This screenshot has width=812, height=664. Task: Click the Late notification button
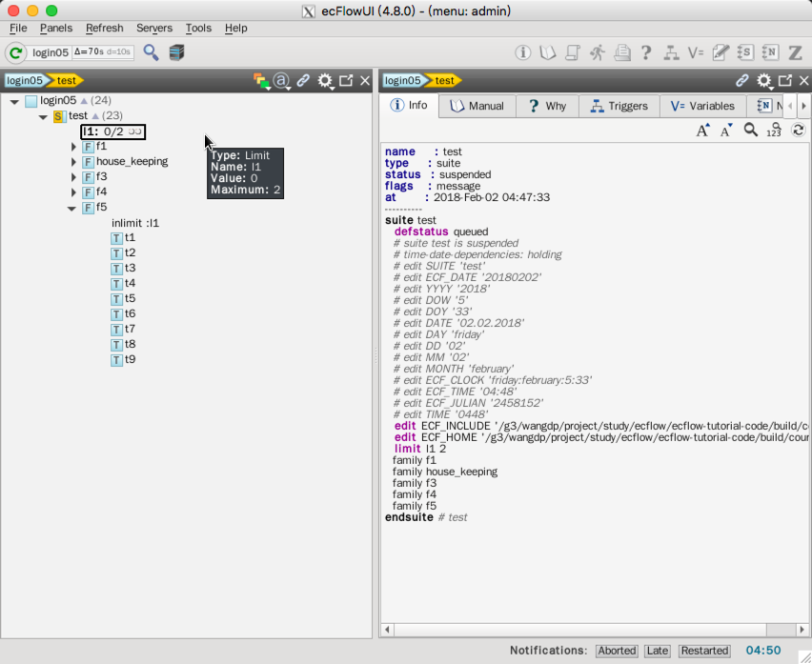point(658,651)
